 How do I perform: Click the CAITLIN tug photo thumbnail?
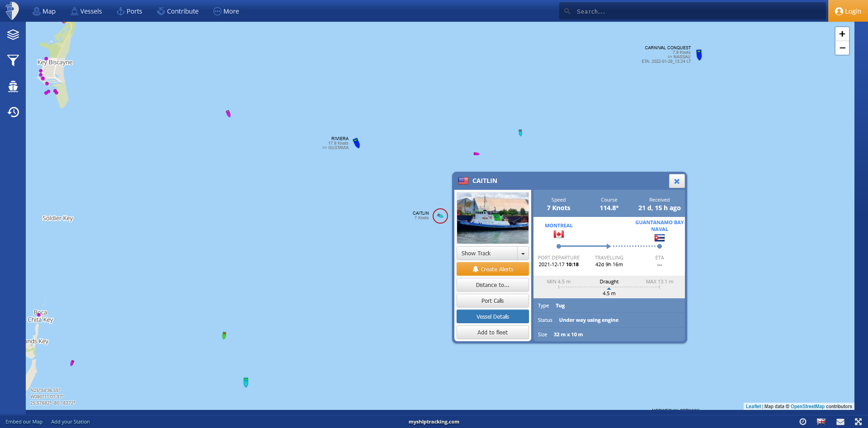pyautogui.click(x=493, y=218)
